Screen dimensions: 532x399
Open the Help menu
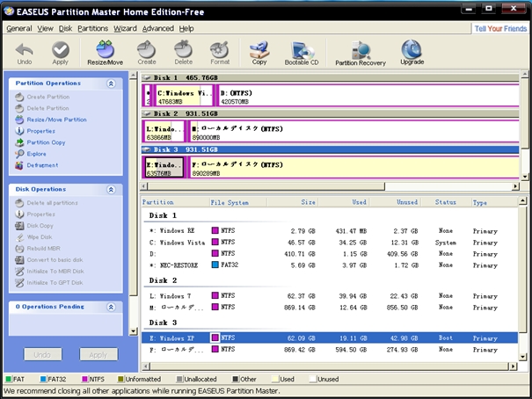186,28
